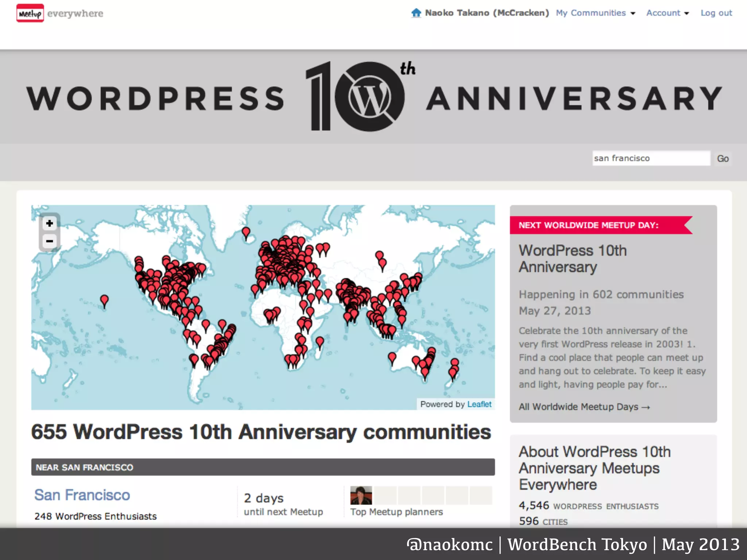Screen dimensions: 747x560
Task: Zoom in on the map with plus
Action: click(50, 223)
